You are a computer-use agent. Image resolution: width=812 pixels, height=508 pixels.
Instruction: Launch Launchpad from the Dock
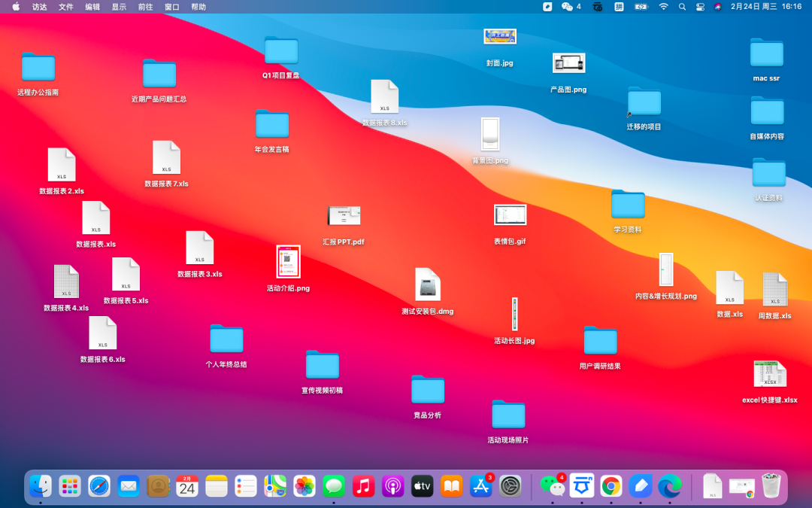tap(70, 486)
